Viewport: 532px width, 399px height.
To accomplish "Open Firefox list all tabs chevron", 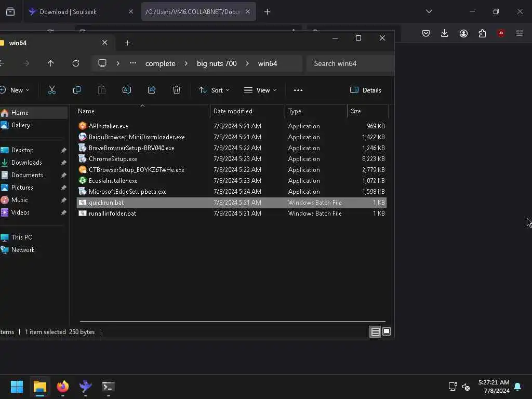I will pos(429,11).
